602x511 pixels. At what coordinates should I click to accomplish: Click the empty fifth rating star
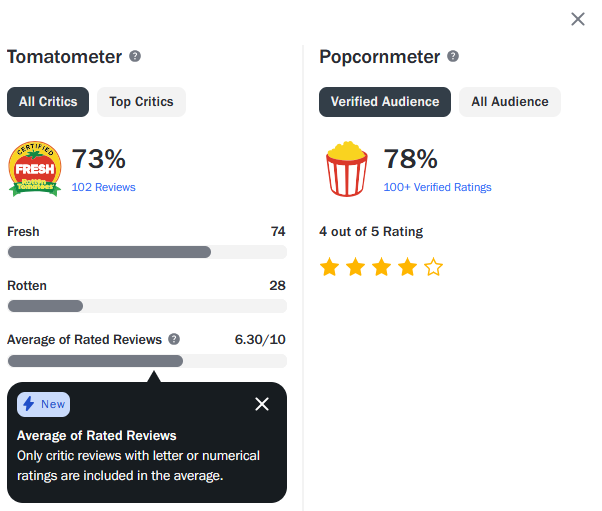coord(433,267)
